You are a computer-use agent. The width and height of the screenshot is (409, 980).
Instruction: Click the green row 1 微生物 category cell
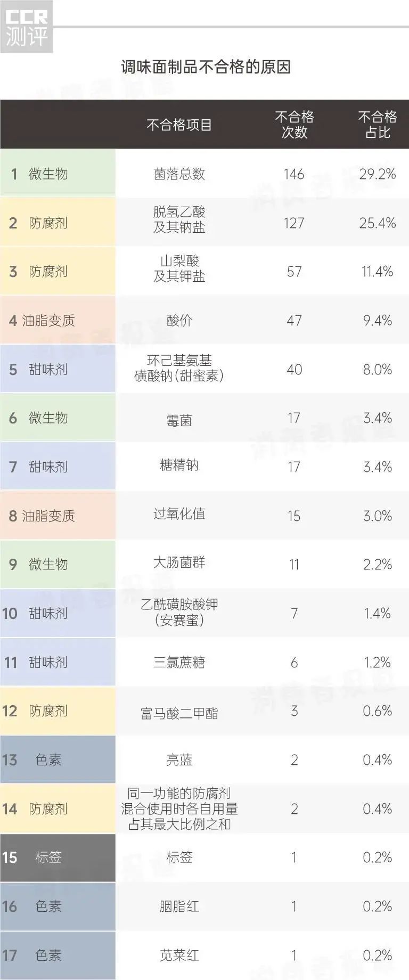point(58,174)
